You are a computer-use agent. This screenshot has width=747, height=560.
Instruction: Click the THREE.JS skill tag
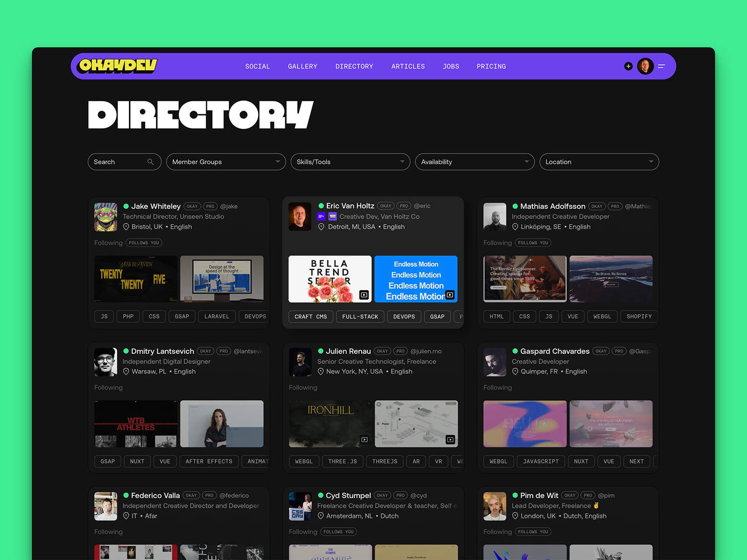click(x=343, y=461)
